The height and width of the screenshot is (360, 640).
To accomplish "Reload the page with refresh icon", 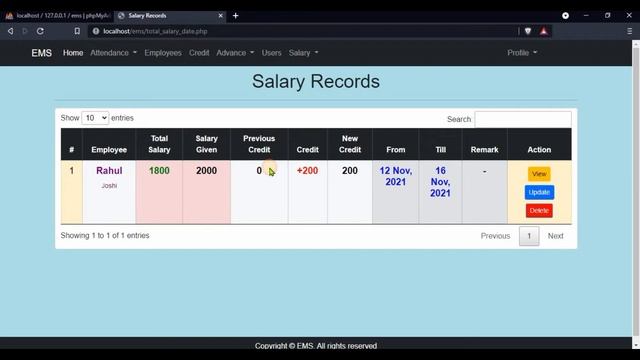I will [x=40, y=31].
